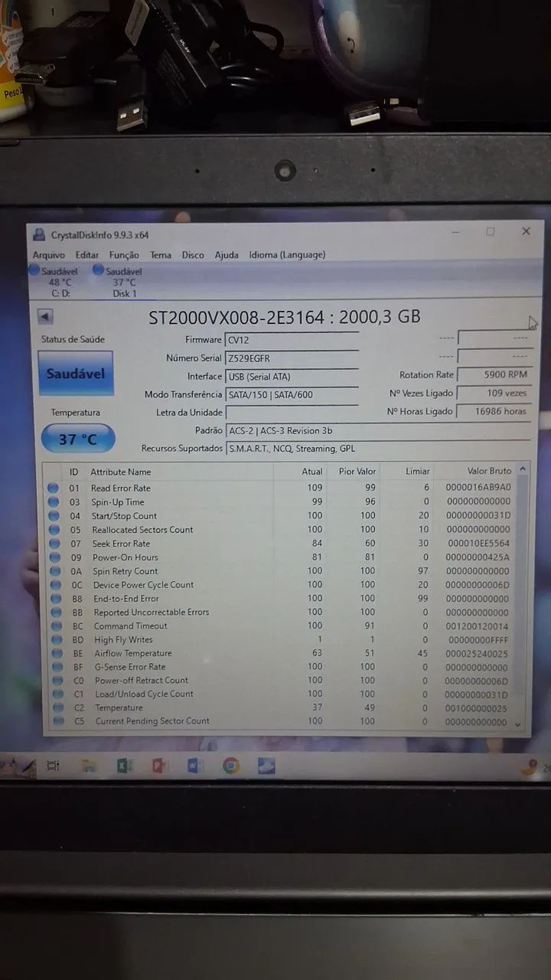Click the status icon for Device Power Cycle Count
This screenshot has width=551, height=980.
pyautogui.click(x=55, y=584)
